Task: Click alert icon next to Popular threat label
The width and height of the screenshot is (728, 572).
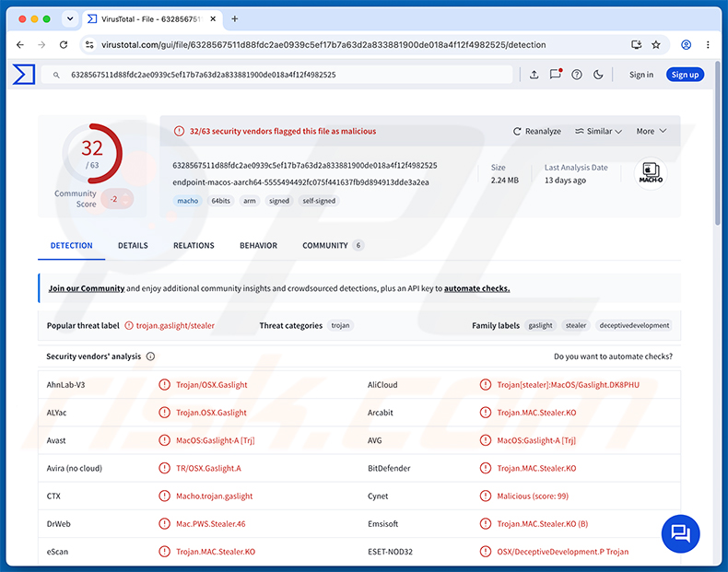Action: pyautogui.click(x=129, y=326)
